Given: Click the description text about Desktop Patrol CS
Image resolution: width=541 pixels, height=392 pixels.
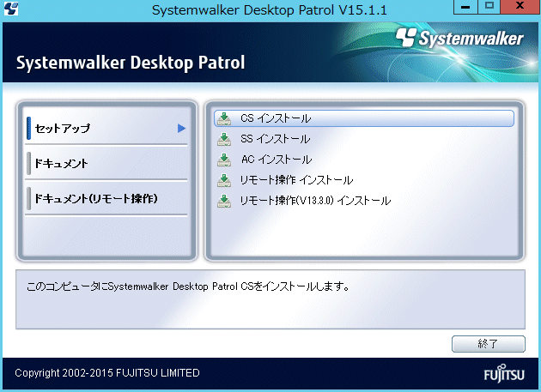Looking at the screenshot, I should click(187, 285).
